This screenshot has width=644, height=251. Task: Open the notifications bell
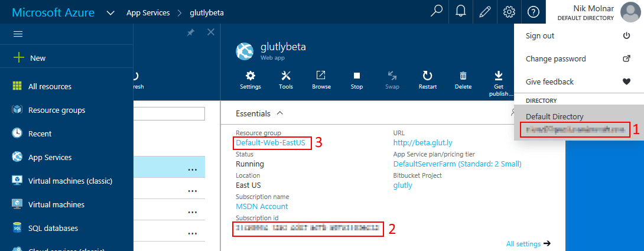click(461, 12)
